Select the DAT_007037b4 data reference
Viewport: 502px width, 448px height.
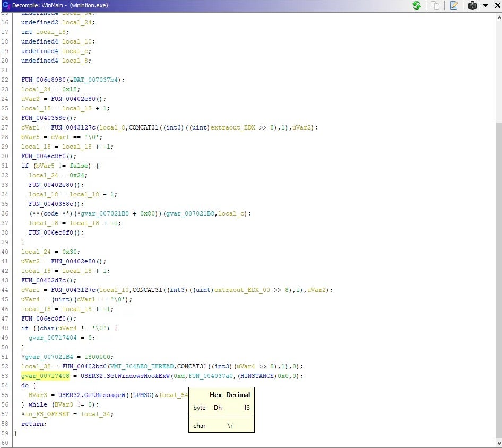pos(98,80)
